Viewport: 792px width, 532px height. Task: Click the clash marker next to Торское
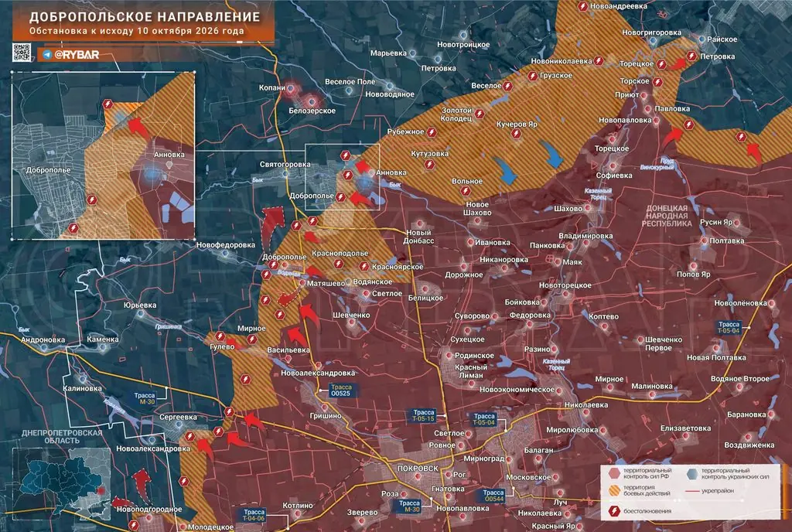[657, 82]
